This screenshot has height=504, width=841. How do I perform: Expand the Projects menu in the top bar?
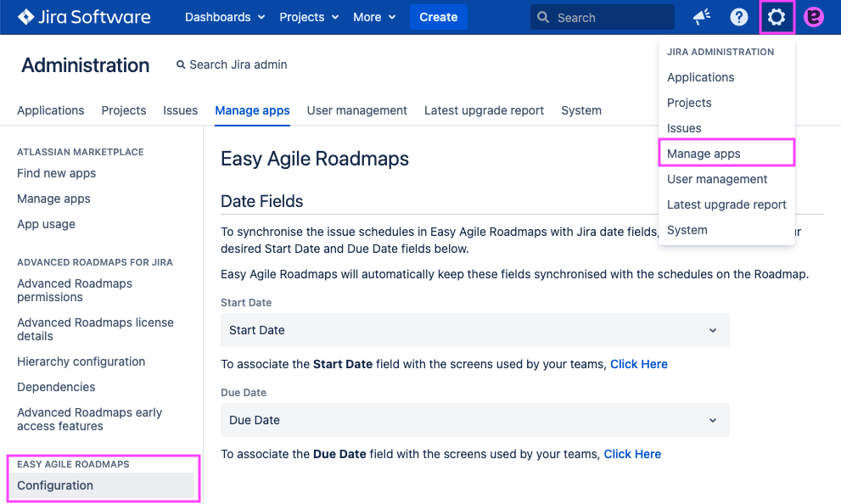point(309,17)
